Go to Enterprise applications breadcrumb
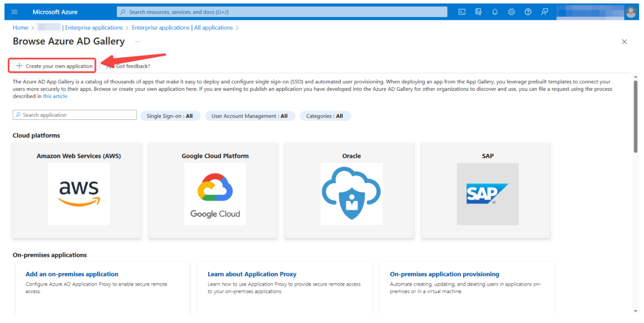The height and width of the screenshot is (323, 644). pyautogui.click(x=94, y=28)
